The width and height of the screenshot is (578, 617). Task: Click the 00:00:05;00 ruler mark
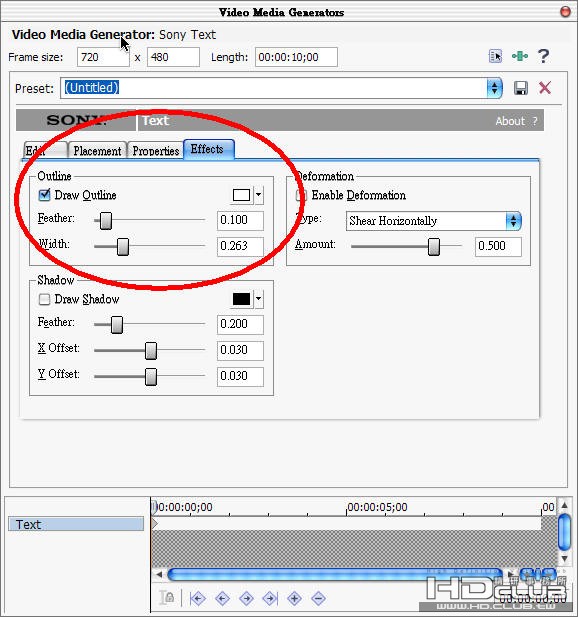(x=377, y=507)
